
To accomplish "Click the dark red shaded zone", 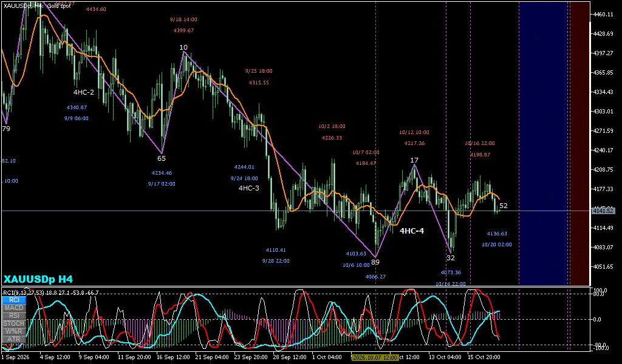I will tap(580, 143).
